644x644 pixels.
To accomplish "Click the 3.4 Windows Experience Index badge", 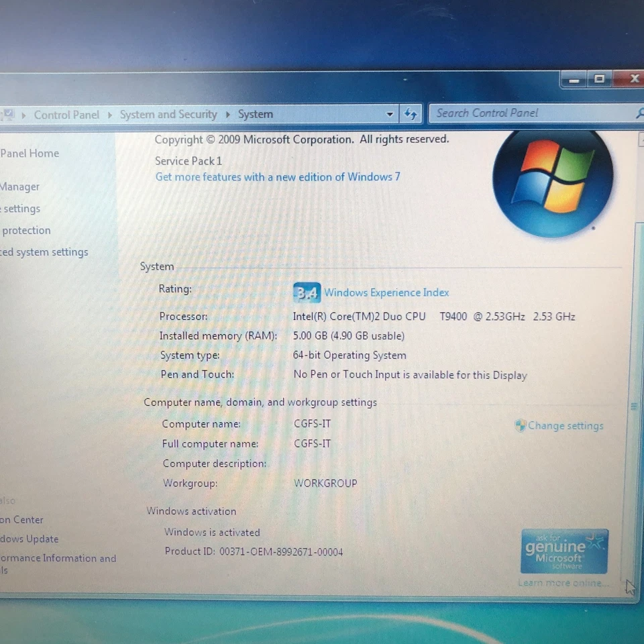I will 307,292.
